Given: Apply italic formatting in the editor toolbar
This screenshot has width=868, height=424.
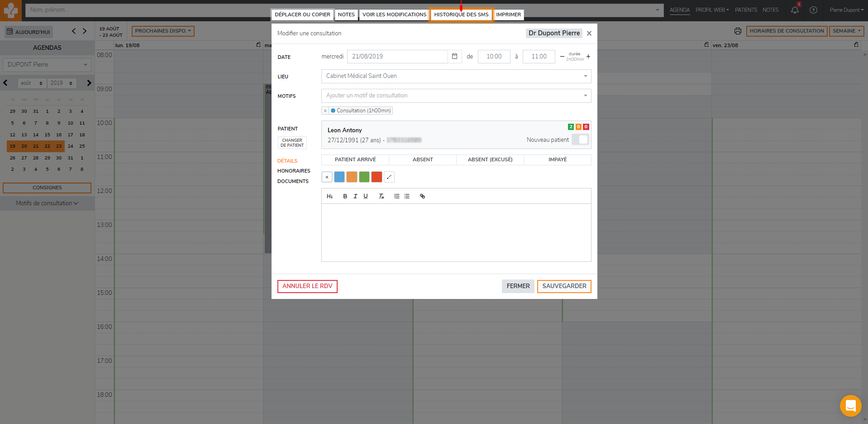Looking at the screenshot, I should [x=355, y=196].
